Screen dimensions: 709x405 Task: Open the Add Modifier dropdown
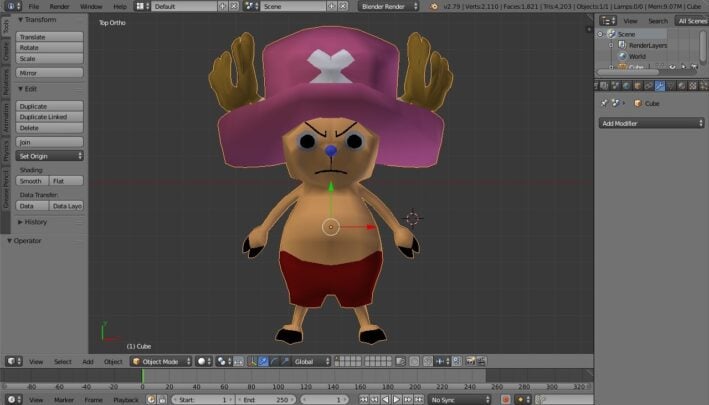coord(651,123)
